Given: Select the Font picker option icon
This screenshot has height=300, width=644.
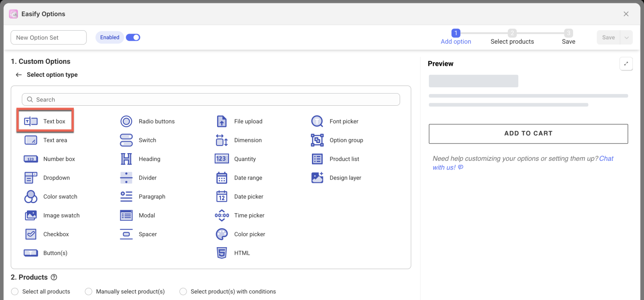Looking at the screenshot, I should coord(317,121).
